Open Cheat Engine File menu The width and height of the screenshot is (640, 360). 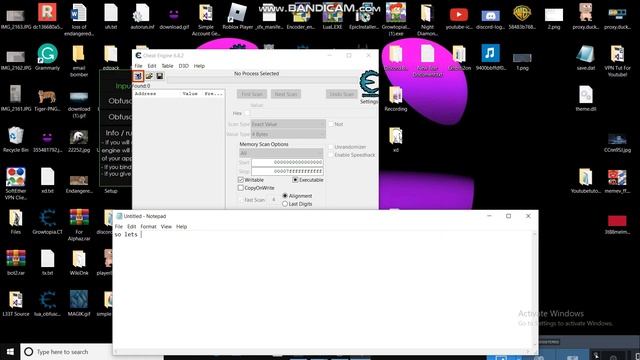coord(138,66)
